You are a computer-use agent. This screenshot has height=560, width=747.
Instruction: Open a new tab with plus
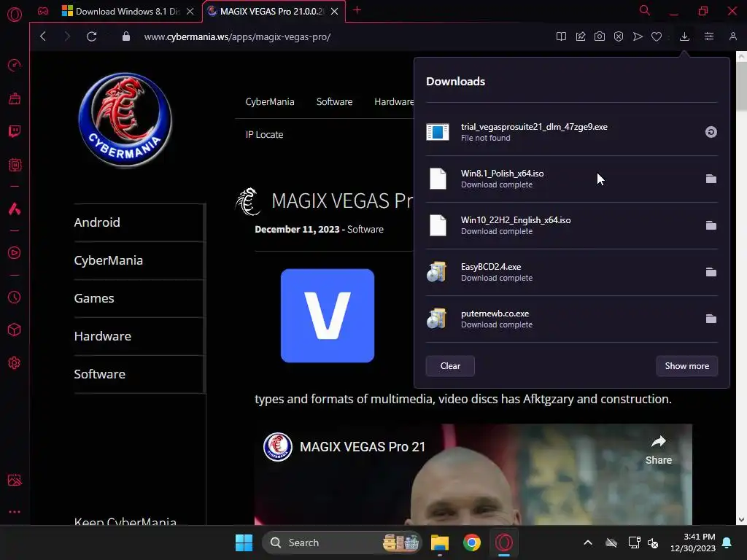click(357, 10)
